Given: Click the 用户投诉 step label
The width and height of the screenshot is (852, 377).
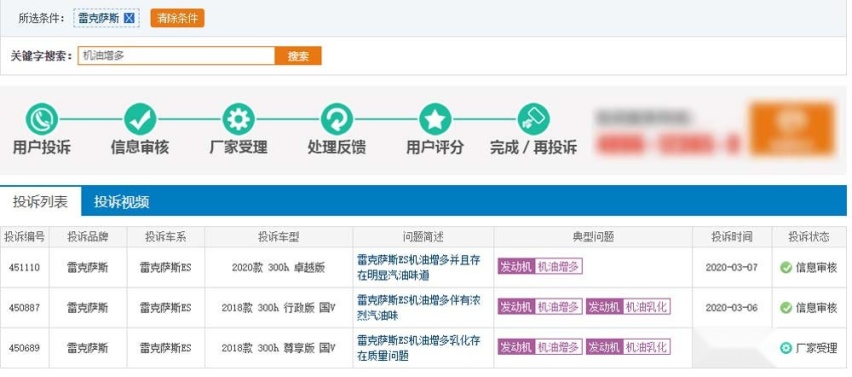Looking at the screenshot, I should click(x=42, y=147).
